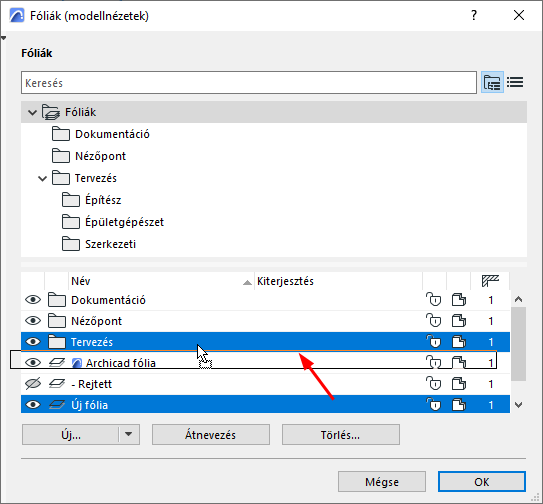Click Archicad app icon in title bar
This screenshot has width=543, height=504.
click(x=17, y=16)
